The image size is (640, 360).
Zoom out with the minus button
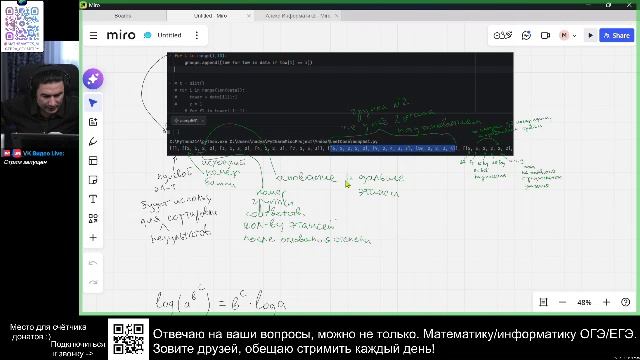(x=562, y=302)
